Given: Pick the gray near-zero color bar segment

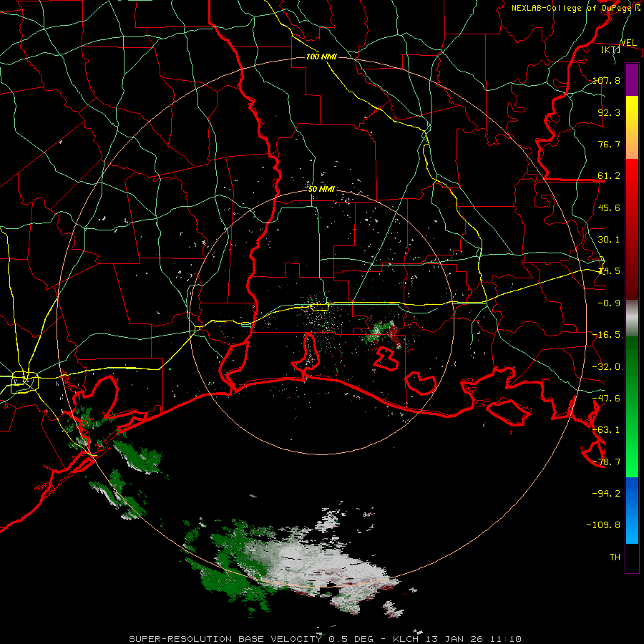Looking at the screenshot, I should click(632, 318).
